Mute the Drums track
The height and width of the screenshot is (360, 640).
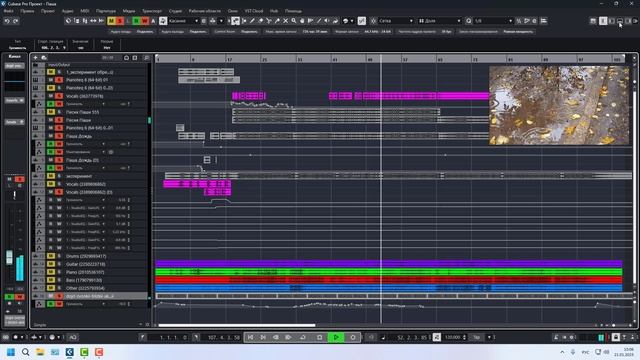[51, 256]
